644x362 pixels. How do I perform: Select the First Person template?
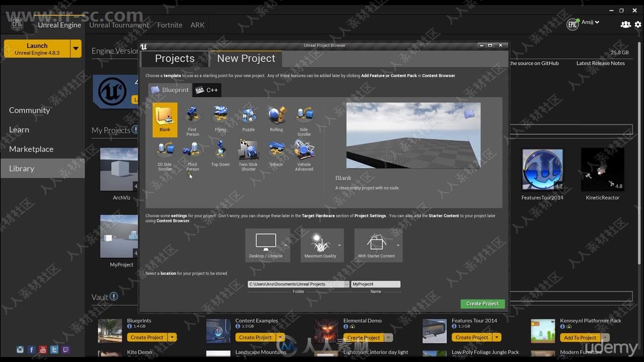(x=193, y=120)
